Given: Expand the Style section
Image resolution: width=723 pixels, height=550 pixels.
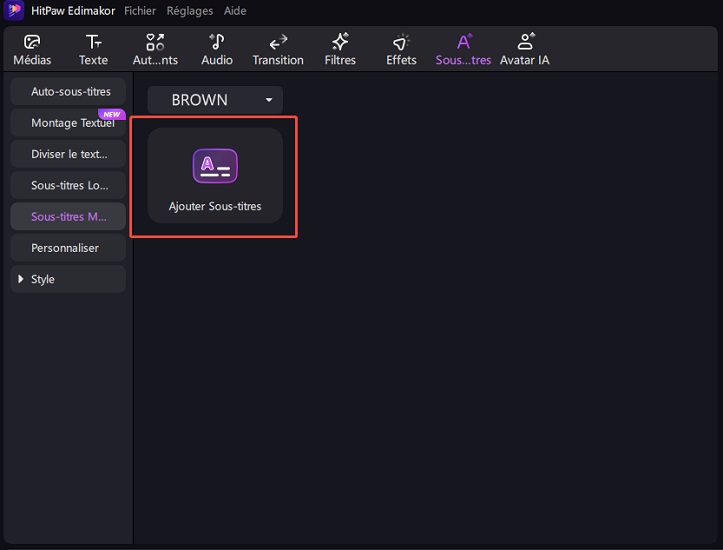Looking at the screenshot, I should [68, 279].
